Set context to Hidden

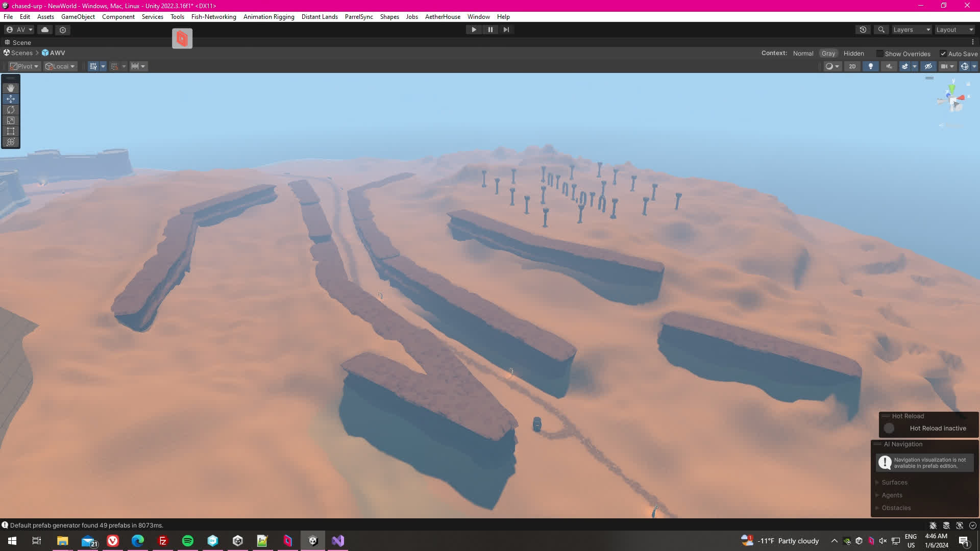853,54
